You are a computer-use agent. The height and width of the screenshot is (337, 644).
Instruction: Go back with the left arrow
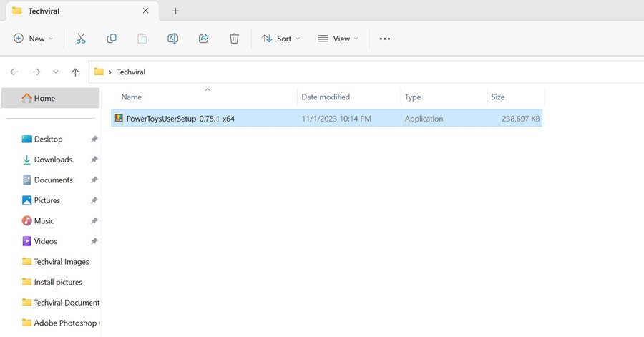coord(14,72)
